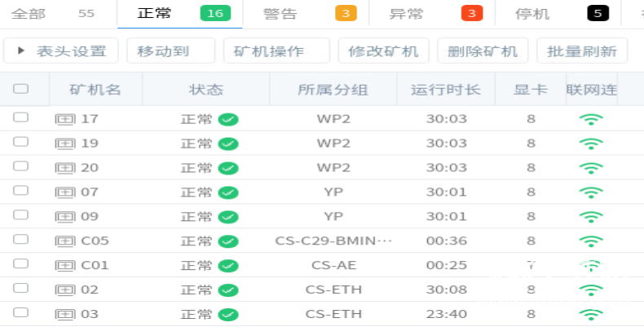644x327 pixels.
Task: Click the green status checkmark for miner 07
Action: click(229, 192)
